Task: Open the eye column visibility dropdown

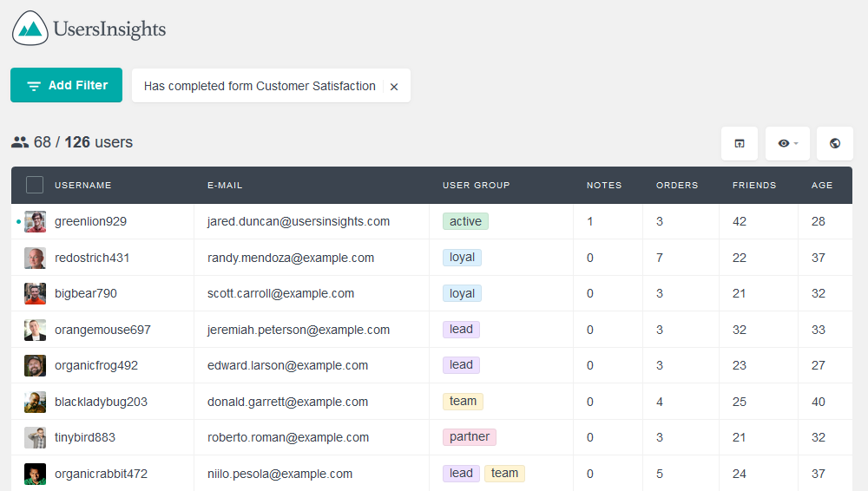Action: click(x=787, y=143)
